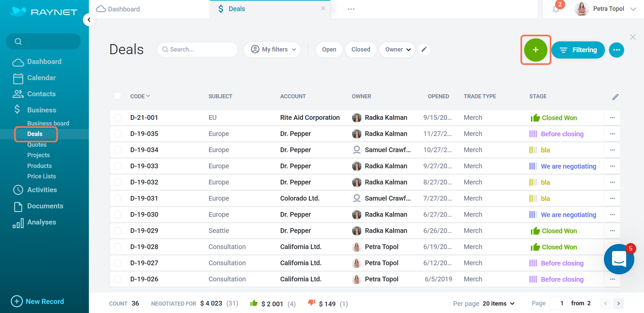
Task: Open the Contacts section in sidebar
Action: (41, 94)
